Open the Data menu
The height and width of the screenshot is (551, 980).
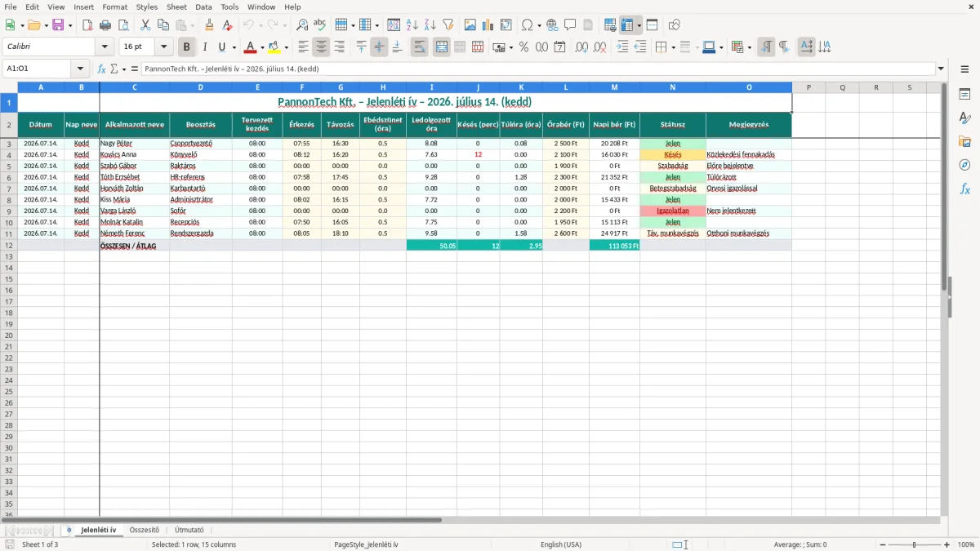click(x=203, y=7)
